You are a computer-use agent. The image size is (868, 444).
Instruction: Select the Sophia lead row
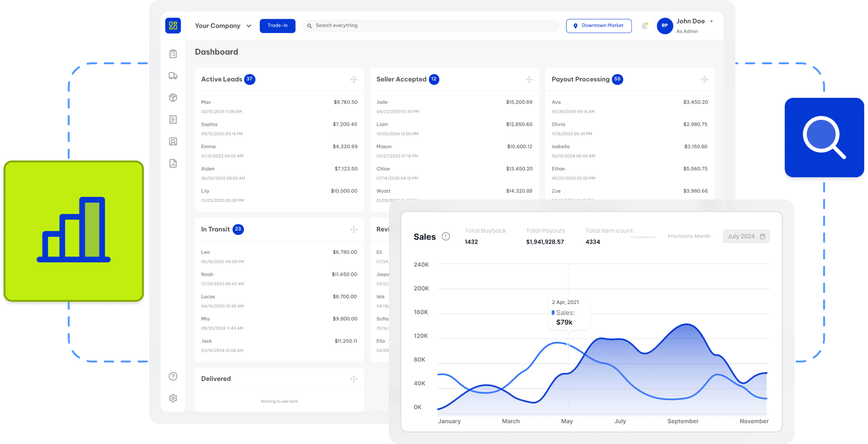pyautogui.click(x=279, y=129)
